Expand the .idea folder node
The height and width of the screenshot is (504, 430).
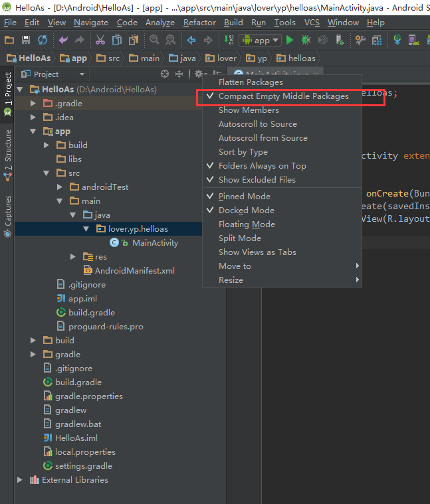(33, 118)
